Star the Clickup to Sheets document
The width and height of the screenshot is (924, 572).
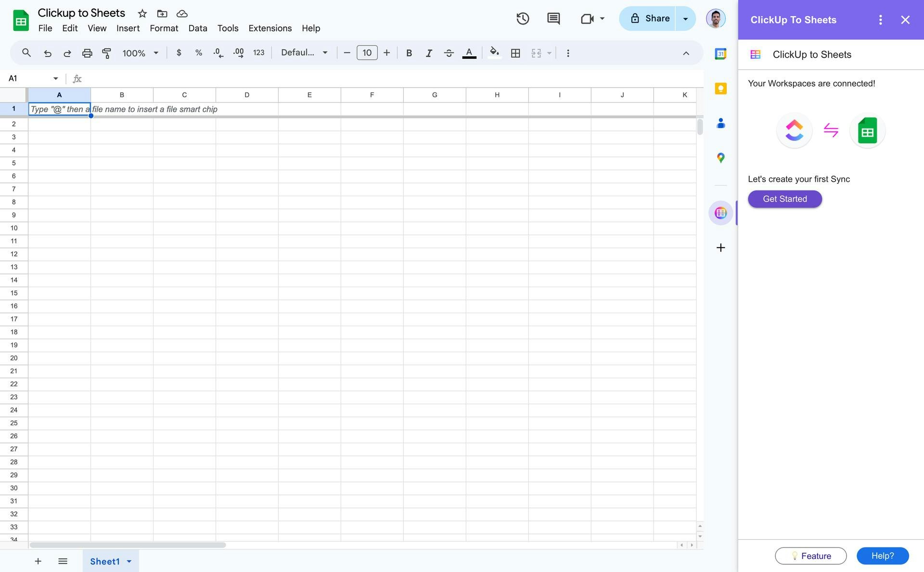[142, 13]
